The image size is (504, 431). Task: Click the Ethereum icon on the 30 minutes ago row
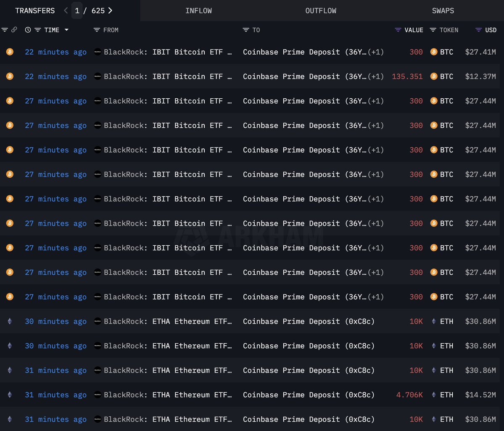(x=10, y=321)
